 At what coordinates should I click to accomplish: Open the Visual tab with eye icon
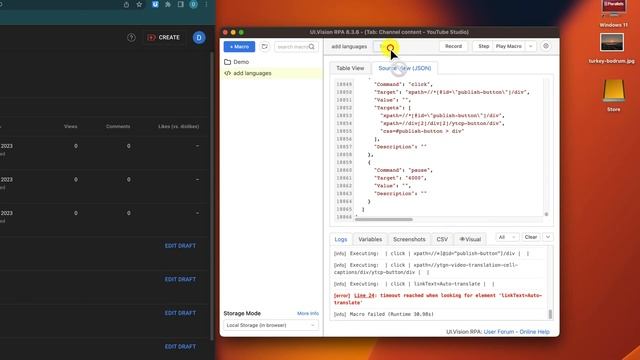tap(470, 239)
